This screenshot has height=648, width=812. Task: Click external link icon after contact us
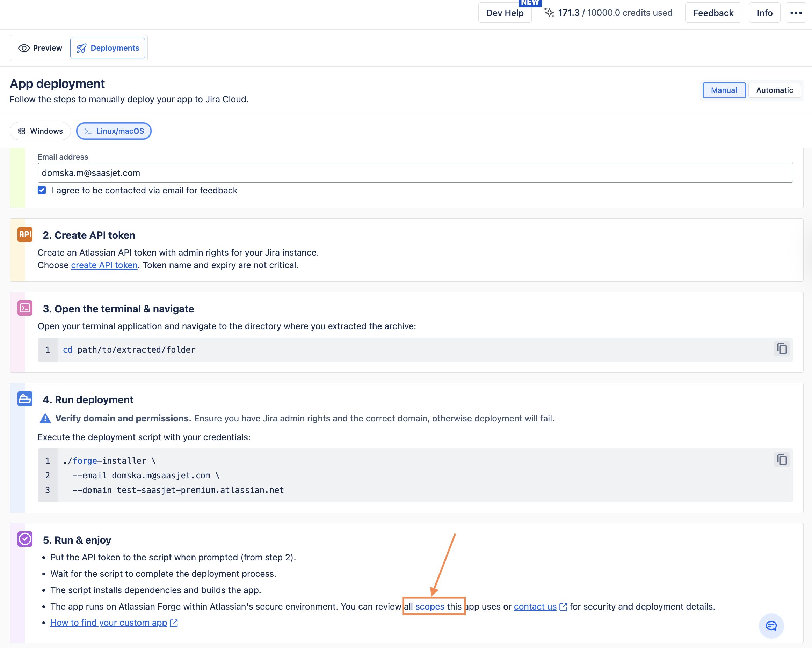point(563,606)
